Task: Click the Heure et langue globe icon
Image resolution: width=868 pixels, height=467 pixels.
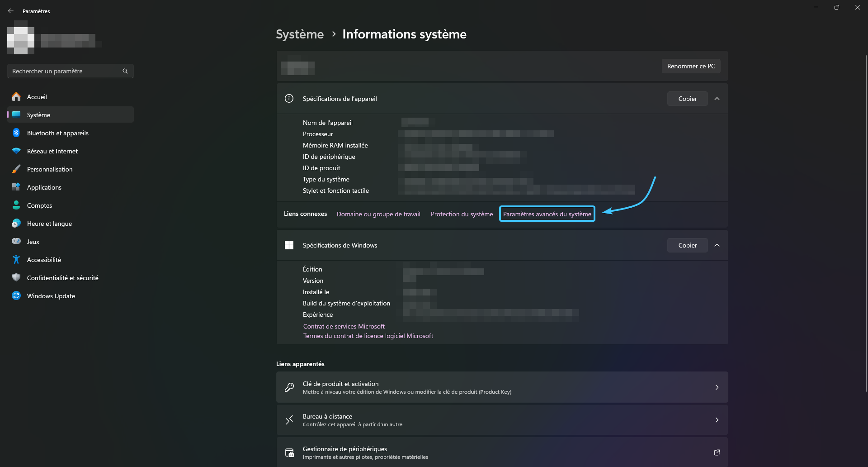Action: point(16,223)
